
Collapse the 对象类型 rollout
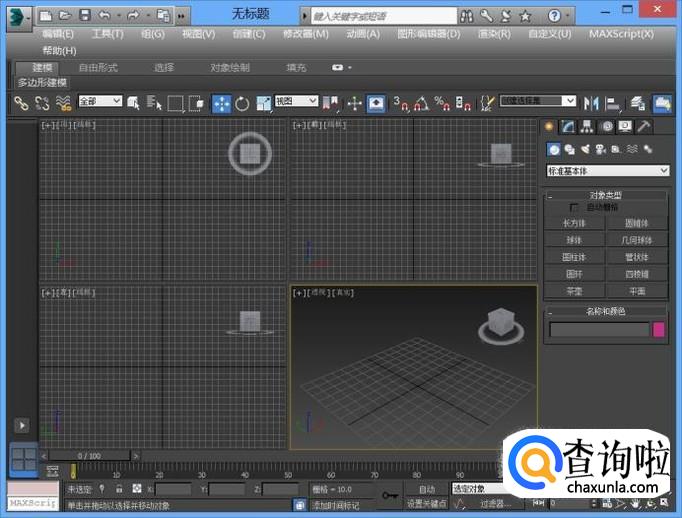pyautogui.click(x=606, y=195)
